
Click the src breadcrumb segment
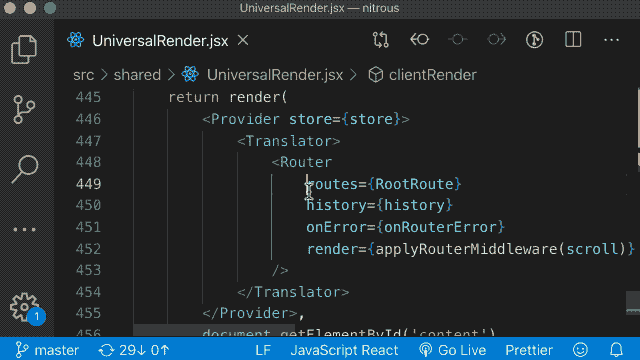click(x=83, y=75)
